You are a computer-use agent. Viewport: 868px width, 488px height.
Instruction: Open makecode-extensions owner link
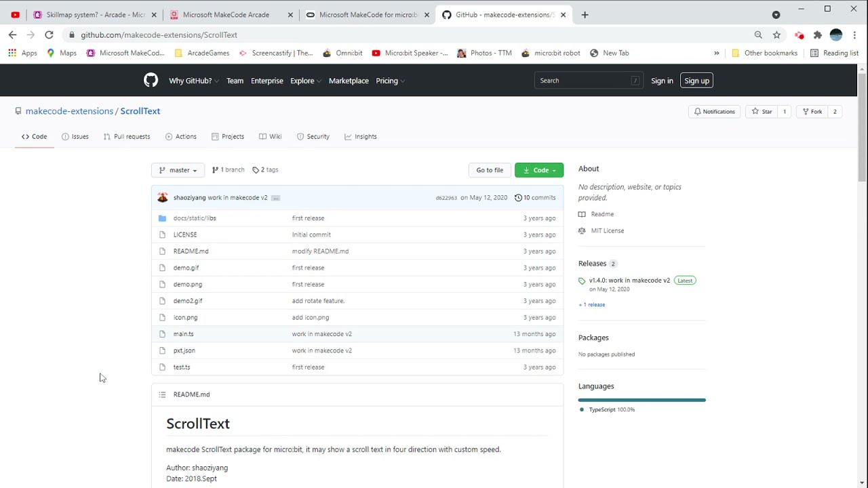[x=69, y=111]
